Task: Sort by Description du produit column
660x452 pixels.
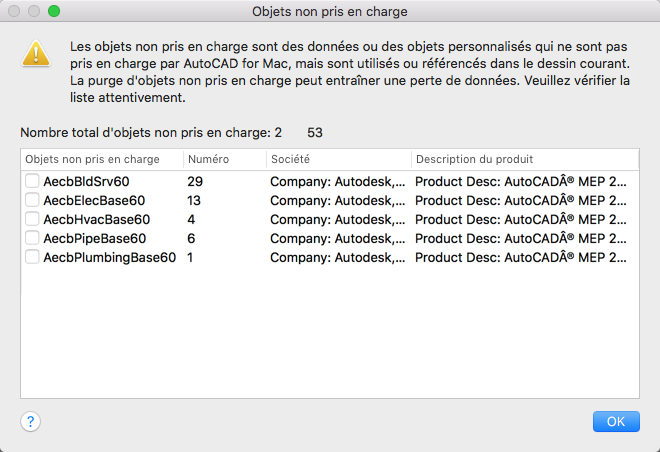Action: pyautogui.click(x=524, y=159)
